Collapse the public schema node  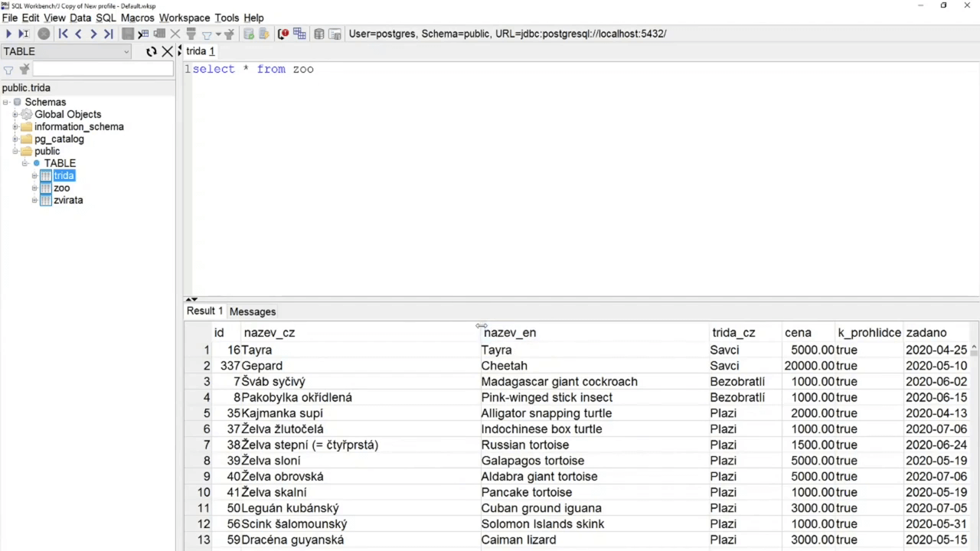(15, 152)
